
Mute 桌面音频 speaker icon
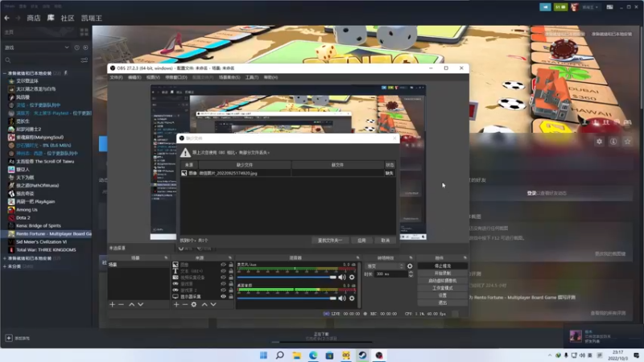tap(341, 298)
